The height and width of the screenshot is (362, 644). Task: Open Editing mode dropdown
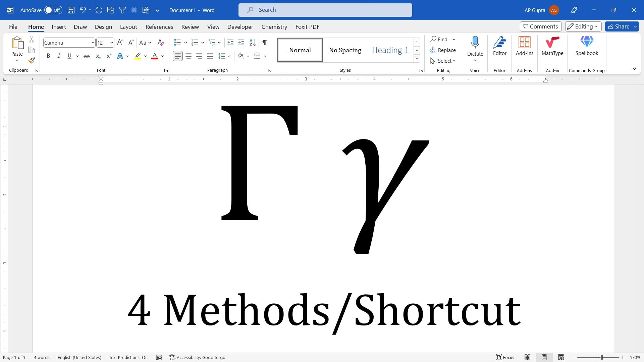583,26
